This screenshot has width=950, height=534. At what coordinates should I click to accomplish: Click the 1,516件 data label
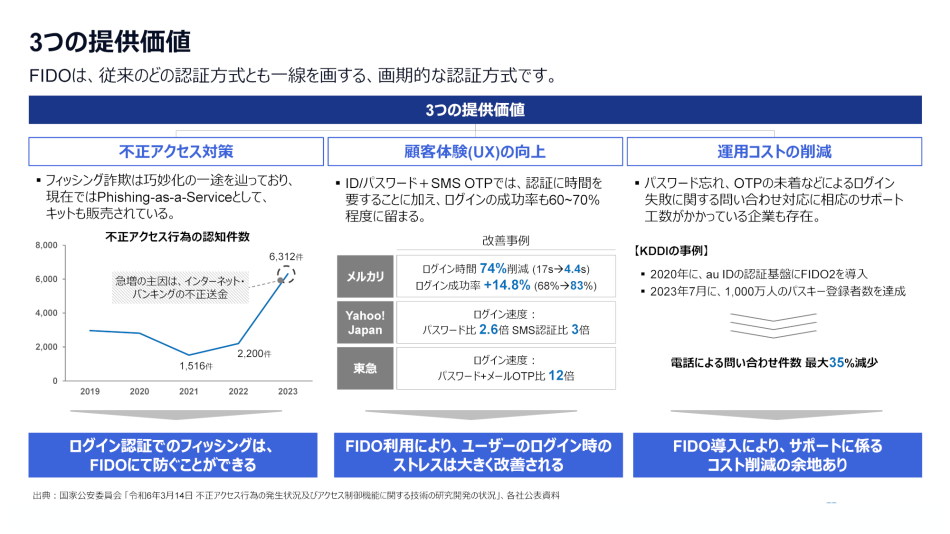pos(196,366)
